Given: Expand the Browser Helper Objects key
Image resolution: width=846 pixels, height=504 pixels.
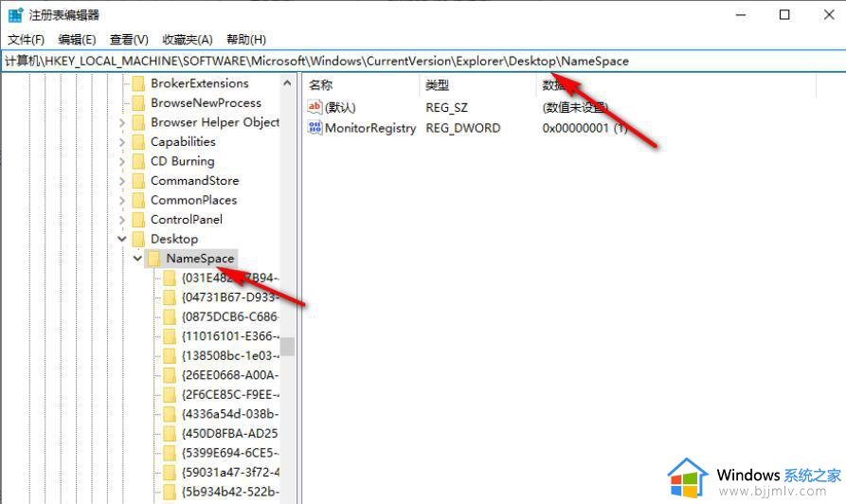Looking at the screenshot, I should click(122, 123).
